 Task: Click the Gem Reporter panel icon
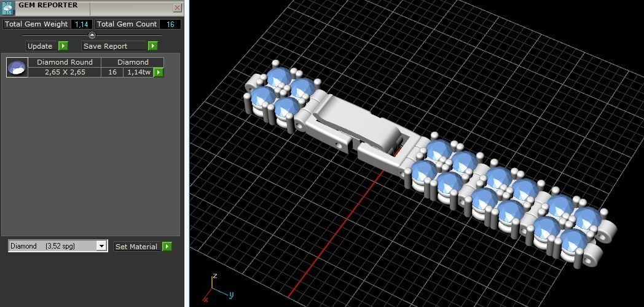point(8,8)
